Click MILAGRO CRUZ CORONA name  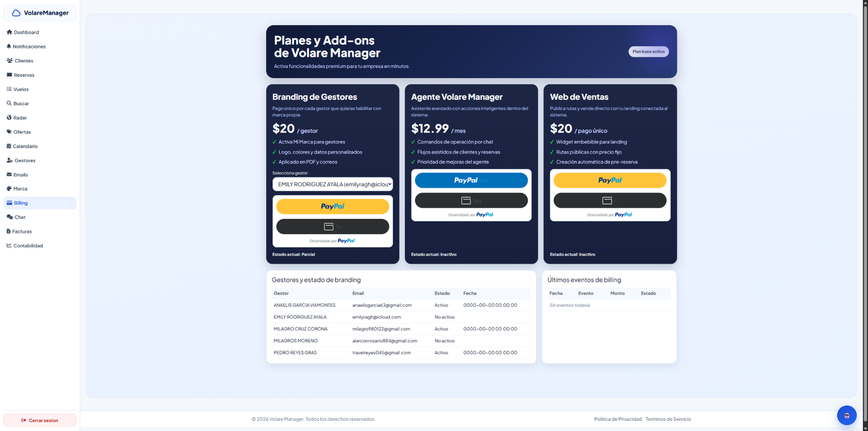301,329
